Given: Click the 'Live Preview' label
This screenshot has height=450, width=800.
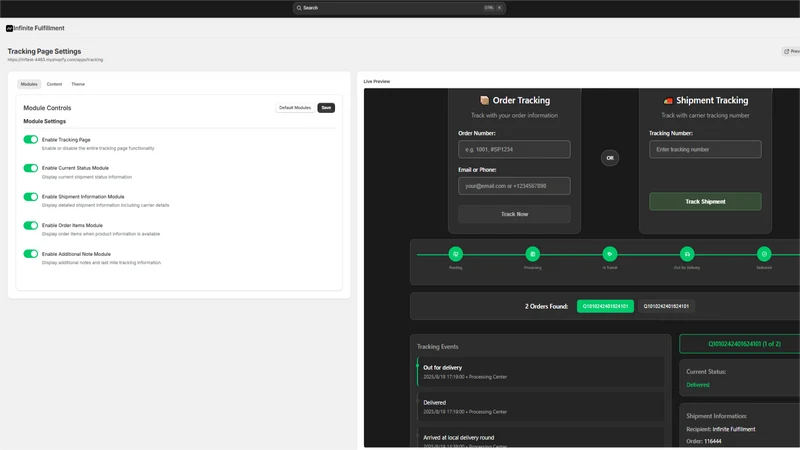Looking at the screenshot, I should point(377,81).
